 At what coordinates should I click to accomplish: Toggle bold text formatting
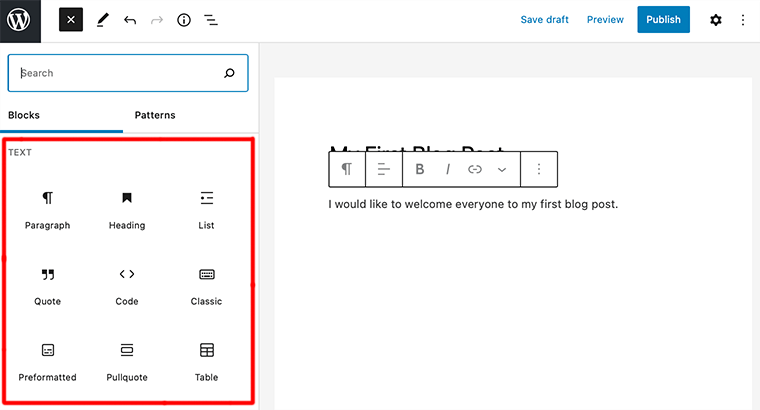[x=420, y=170]
